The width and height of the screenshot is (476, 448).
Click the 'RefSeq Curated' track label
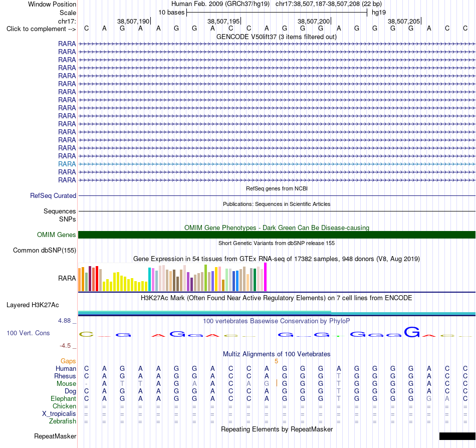pyautogui.click(x=53, y=196)
